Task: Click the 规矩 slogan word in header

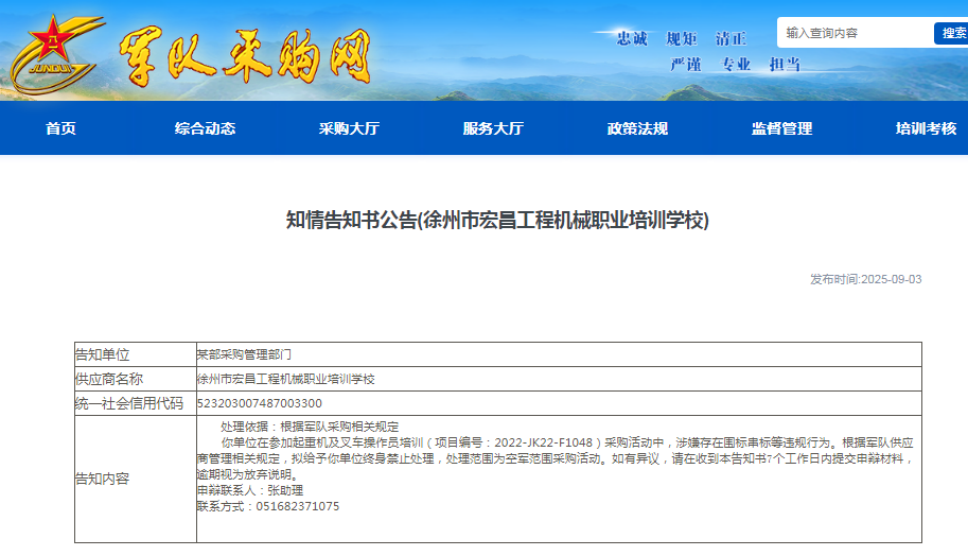Action: (x=681, y=39)
